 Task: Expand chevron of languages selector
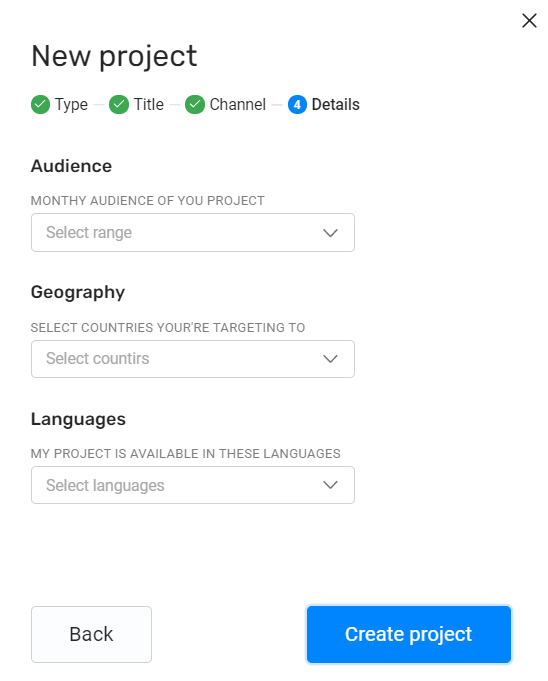click(x=330, y=485)
